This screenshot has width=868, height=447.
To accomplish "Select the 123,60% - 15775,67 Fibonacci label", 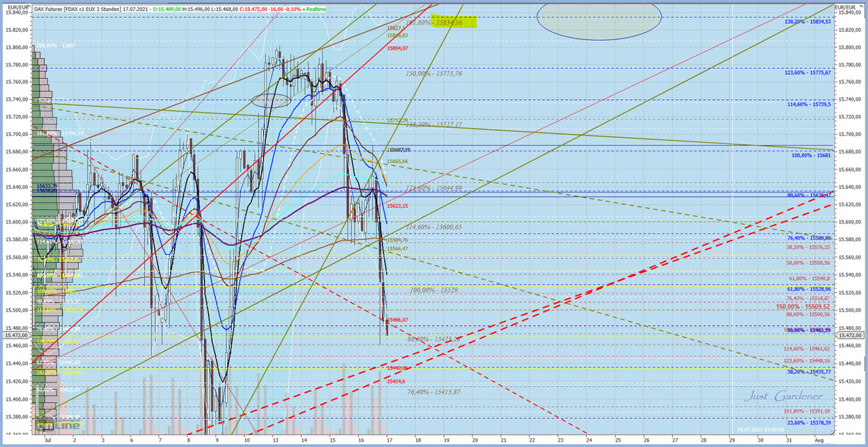I will point(808,73).
